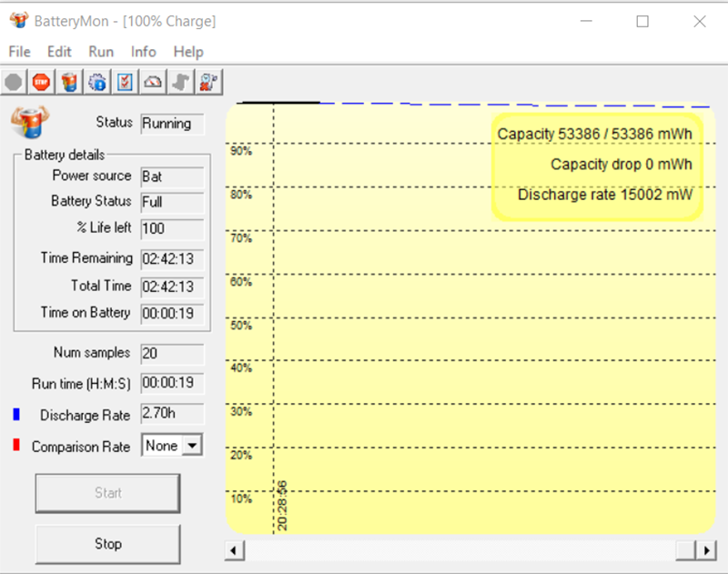Open the Edit menu

click(59, 52)
